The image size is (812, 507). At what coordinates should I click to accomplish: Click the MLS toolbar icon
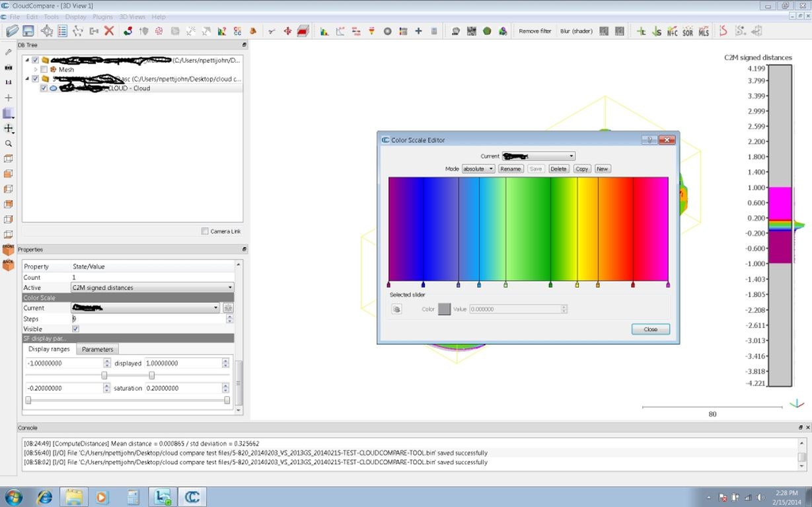[704, 31]
